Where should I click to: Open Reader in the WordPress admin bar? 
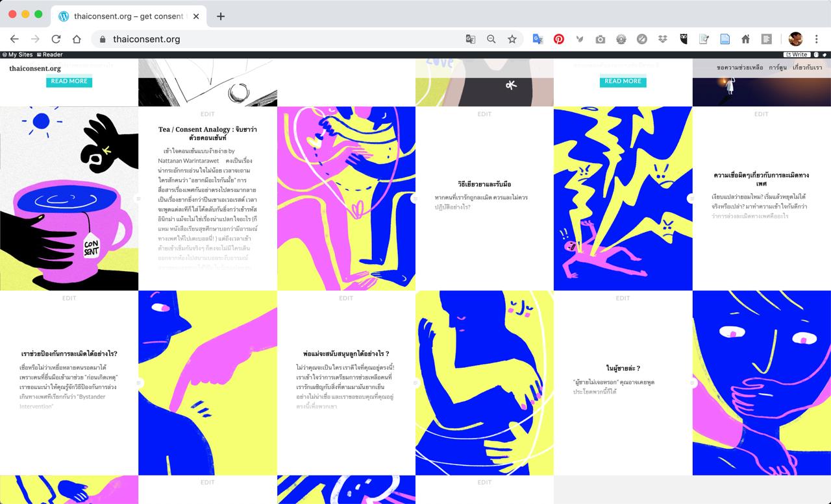click(50, 54)
